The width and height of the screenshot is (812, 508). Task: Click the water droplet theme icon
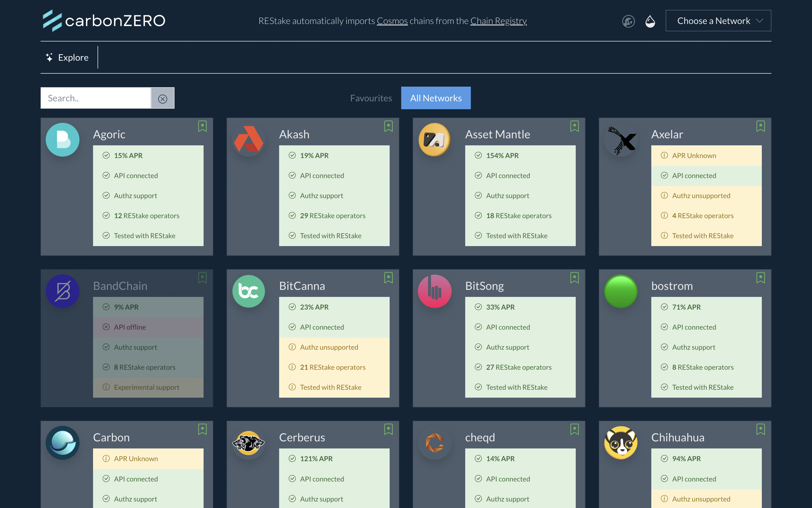650,21
